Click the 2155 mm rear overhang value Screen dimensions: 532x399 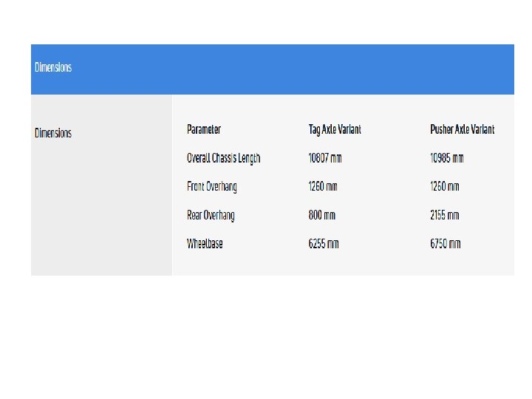pos(445,216)
